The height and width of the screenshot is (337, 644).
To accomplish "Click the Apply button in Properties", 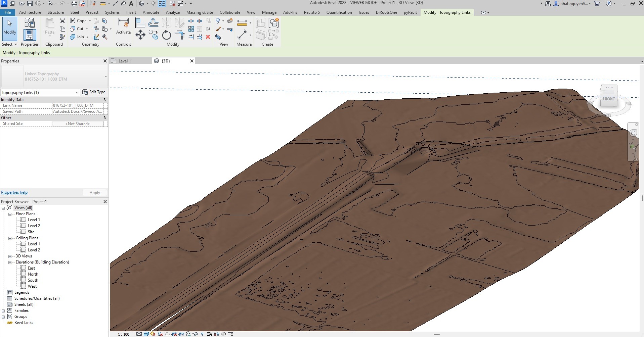I will tap(95, 193).
